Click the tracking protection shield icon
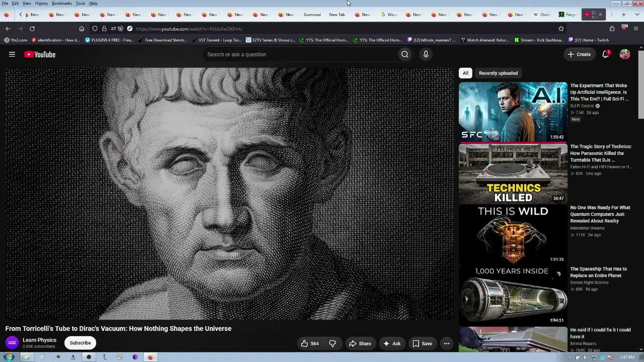644x362 pixels. coord(95,29)
